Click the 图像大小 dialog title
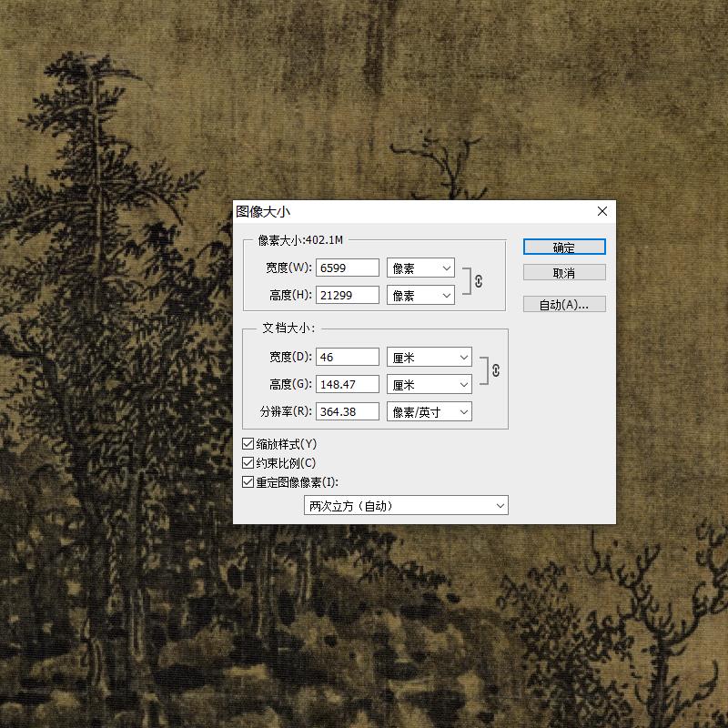The image size is (728, 728). tap(263, 212)
